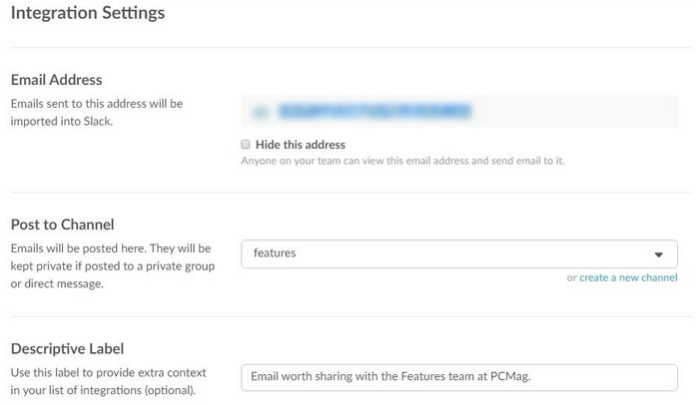Open the features channel dropdown
This screenshot has height=405, width=697.
tap(459, 254)
